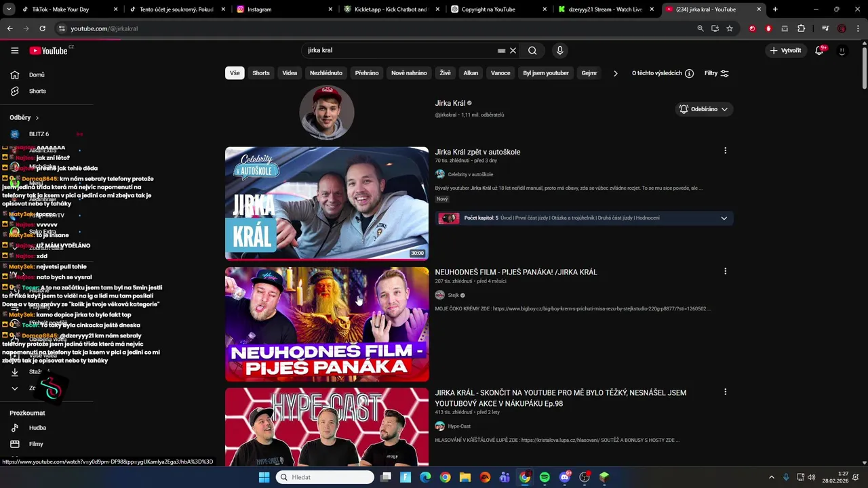Open the YouTube notifications bell
This screenshot has width=868, height=488.
click(x=819, y=50)
